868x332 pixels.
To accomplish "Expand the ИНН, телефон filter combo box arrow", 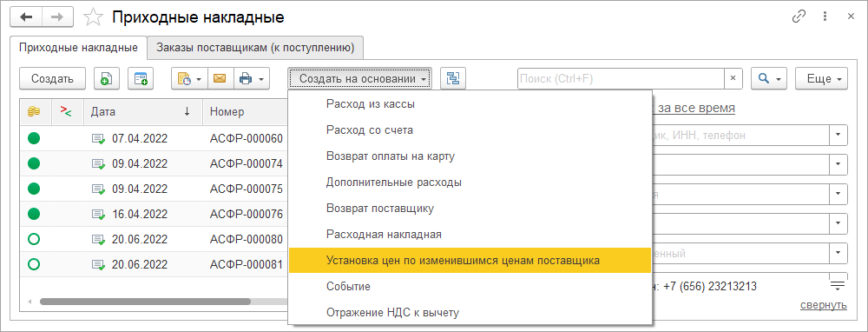I will pos(838,135).
